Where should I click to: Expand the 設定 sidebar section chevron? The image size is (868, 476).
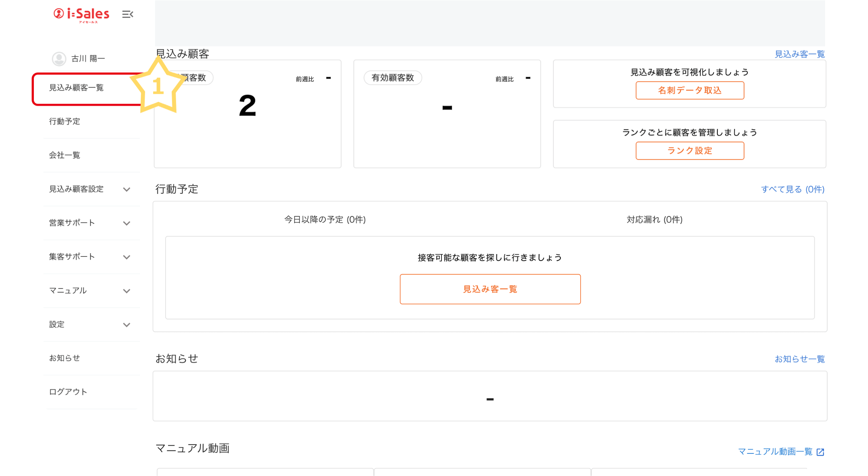[126, 325]
